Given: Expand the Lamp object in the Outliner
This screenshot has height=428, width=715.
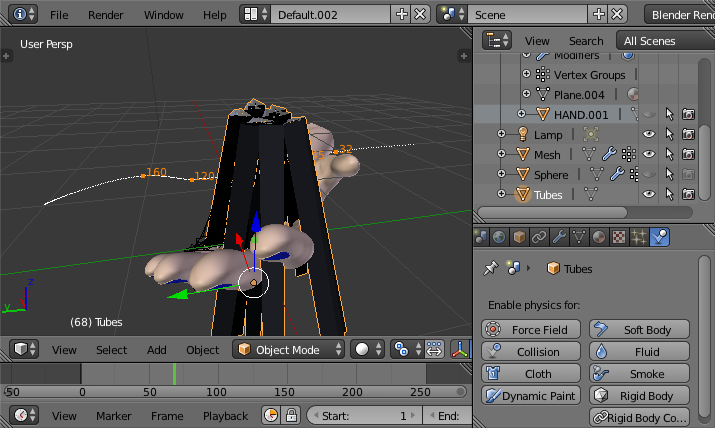Looking at the screenshot, I should coord(501,134).
